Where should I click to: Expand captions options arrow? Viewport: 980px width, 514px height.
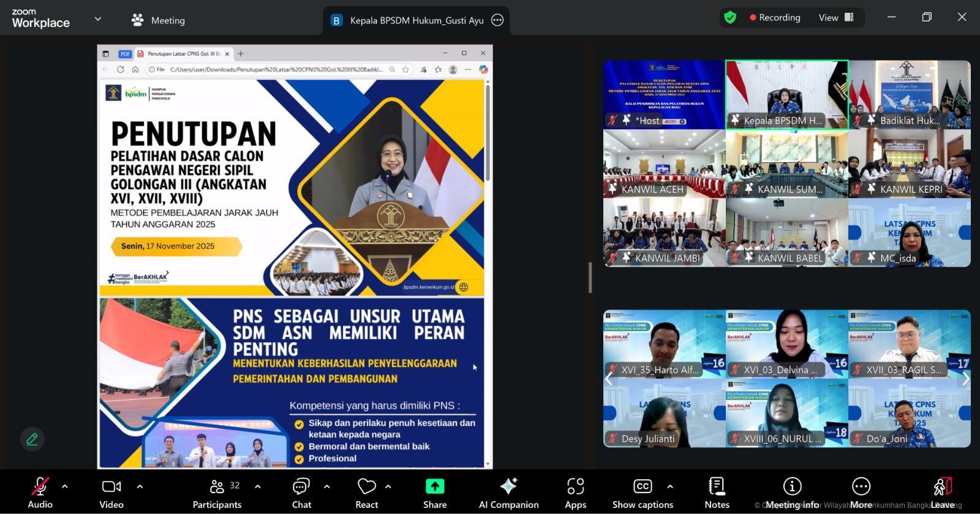point(670,487)
